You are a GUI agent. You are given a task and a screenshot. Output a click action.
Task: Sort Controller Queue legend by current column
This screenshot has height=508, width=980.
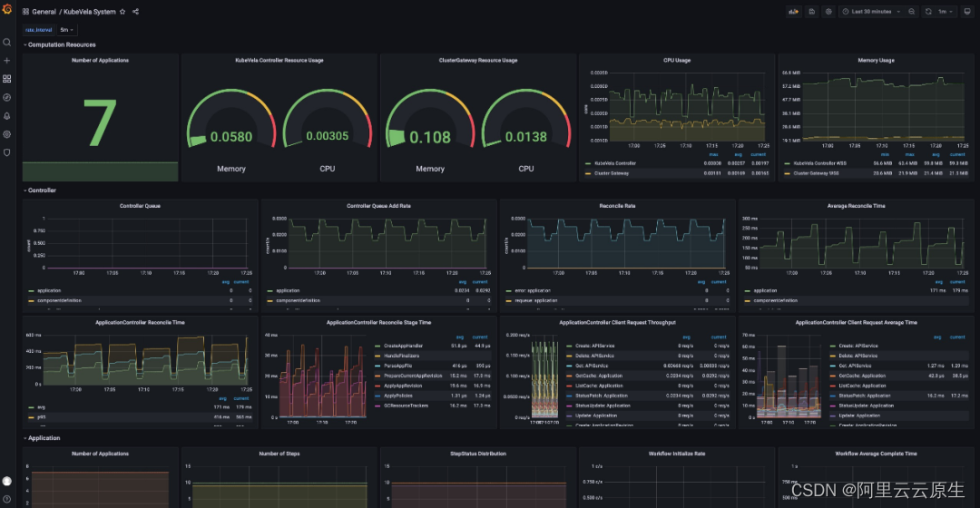coord(241,282)
